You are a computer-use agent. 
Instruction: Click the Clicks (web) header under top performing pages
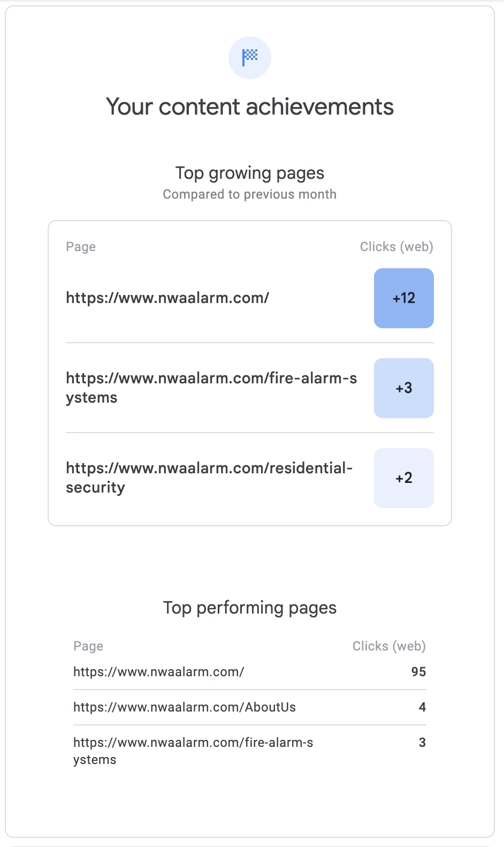tap(389, 646)
